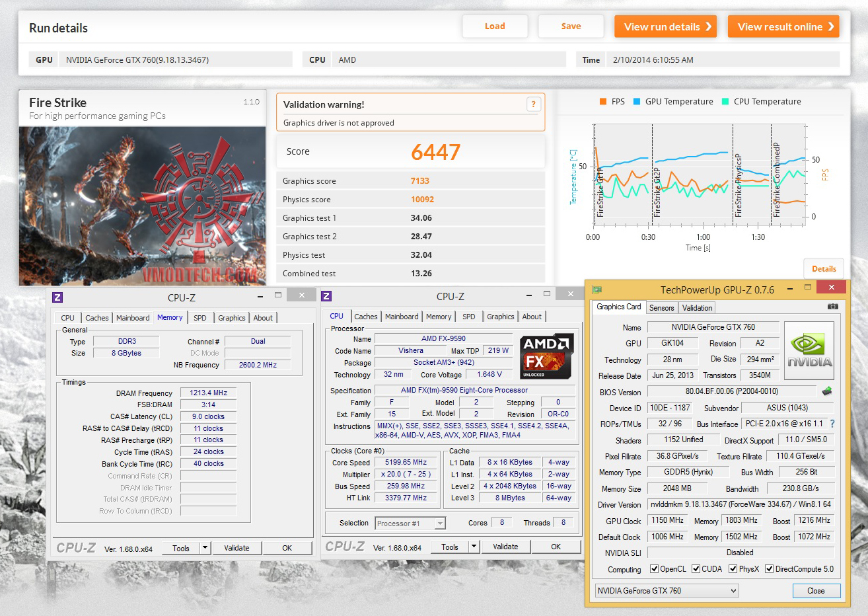868x616 pixels.
Task: Click the BIOS Version field in GPU-Z
Action: tap(732, 391)
